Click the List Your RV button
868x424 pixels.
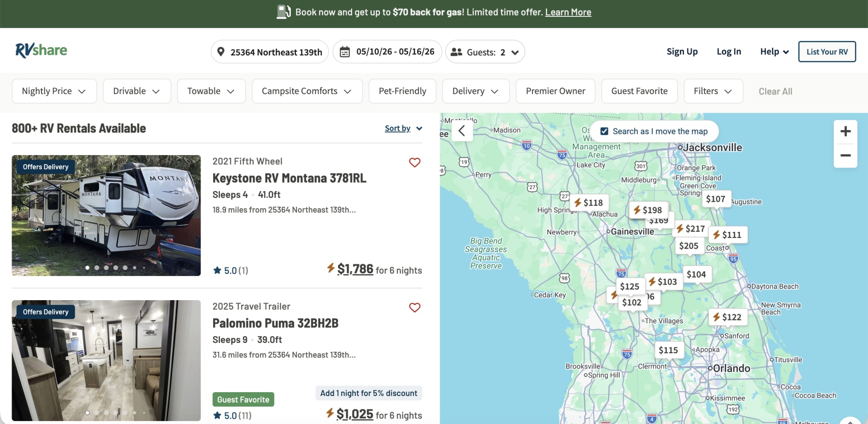tap(827, 52)
